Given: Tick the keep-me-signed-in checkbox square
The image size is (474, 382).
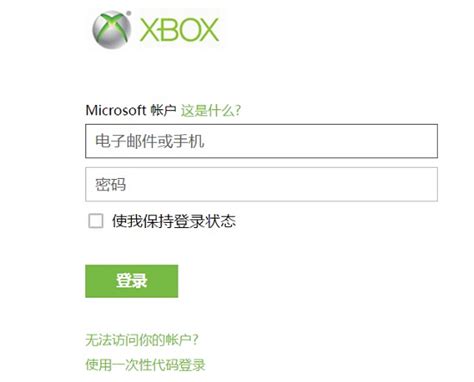Looking at the screenshot, I should 96,221.
